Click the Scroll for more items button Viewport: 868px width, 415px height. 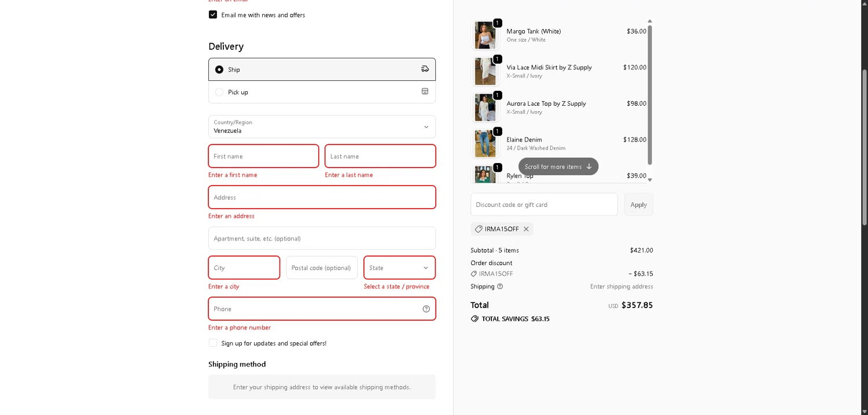558,166
